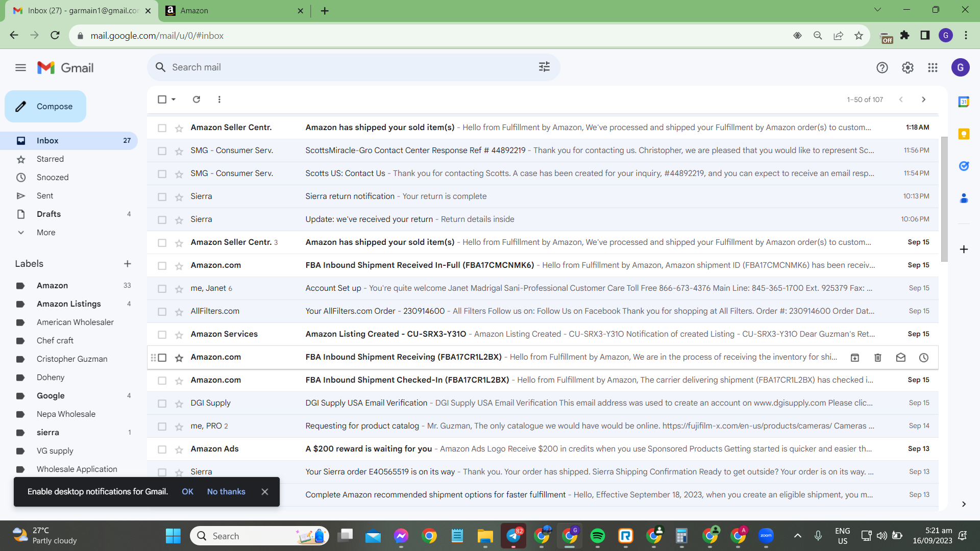Open Telegram from the taskbar

[513, 536]
